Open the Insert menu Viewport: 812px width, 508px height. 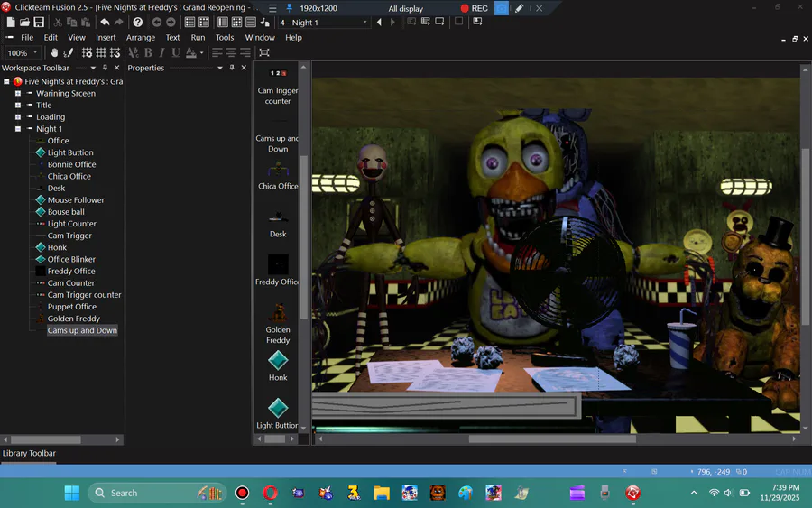[106, 37]
